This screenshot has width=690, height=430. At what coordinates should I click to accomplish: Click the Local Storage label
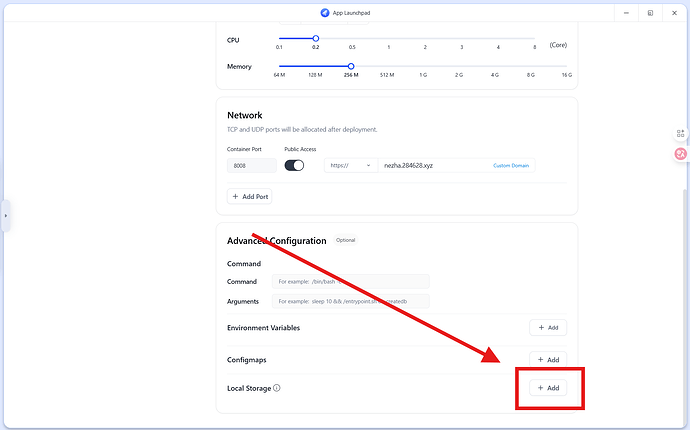[249, 388]
